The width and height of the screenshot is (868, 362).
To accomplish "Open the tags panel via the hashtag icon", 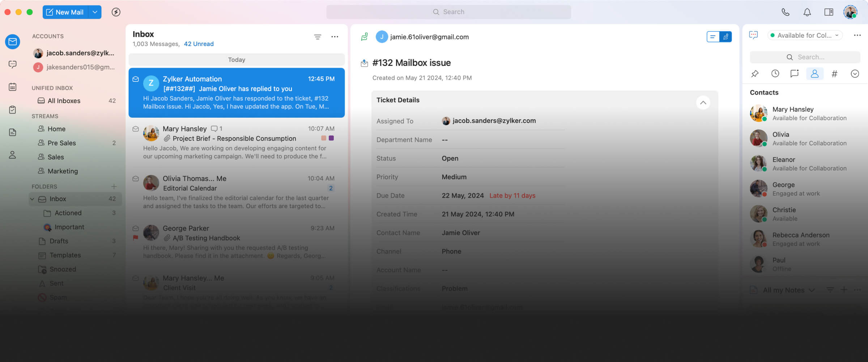I will point(834,73).
